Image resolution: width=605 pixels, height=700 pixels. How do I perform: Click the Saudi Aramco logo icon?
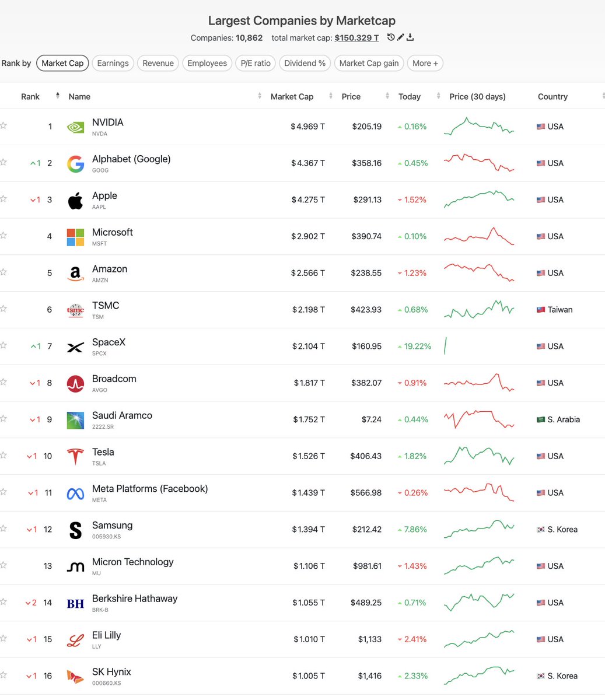75,421
